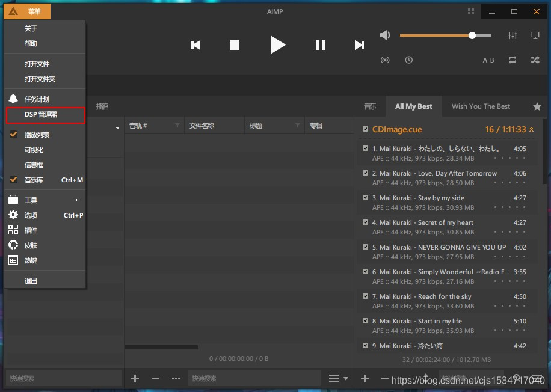Open 插件 plugins in menu
This screenshot has height=392, width=551.
point(45,230)
